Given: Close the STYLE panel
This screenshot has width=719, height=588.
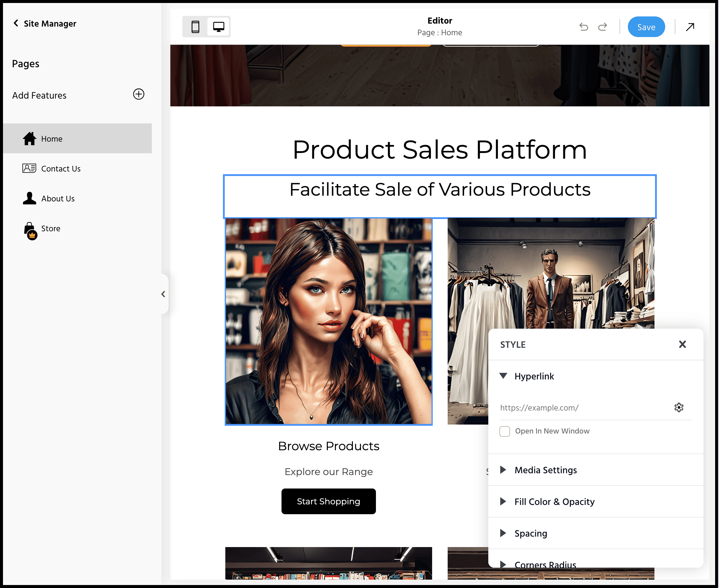Looking at the screenshot, I should point(683,344).
